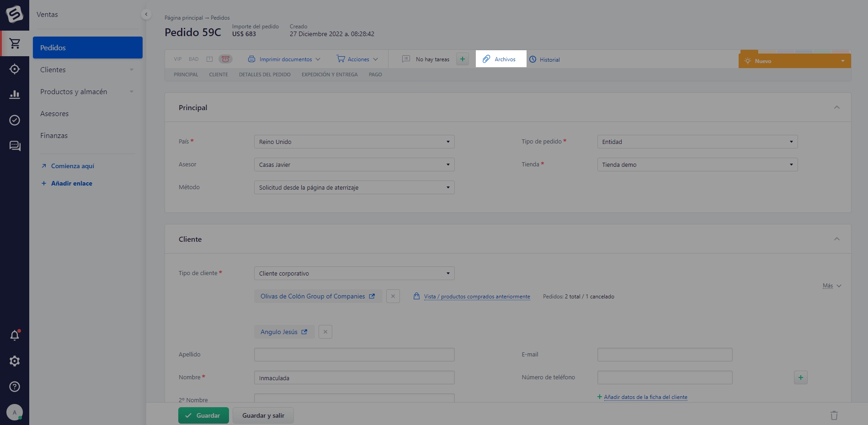Open Vista / productos comprados anteriormente link
This screenshot has width=868, height=425.
[x=477, y=297]
